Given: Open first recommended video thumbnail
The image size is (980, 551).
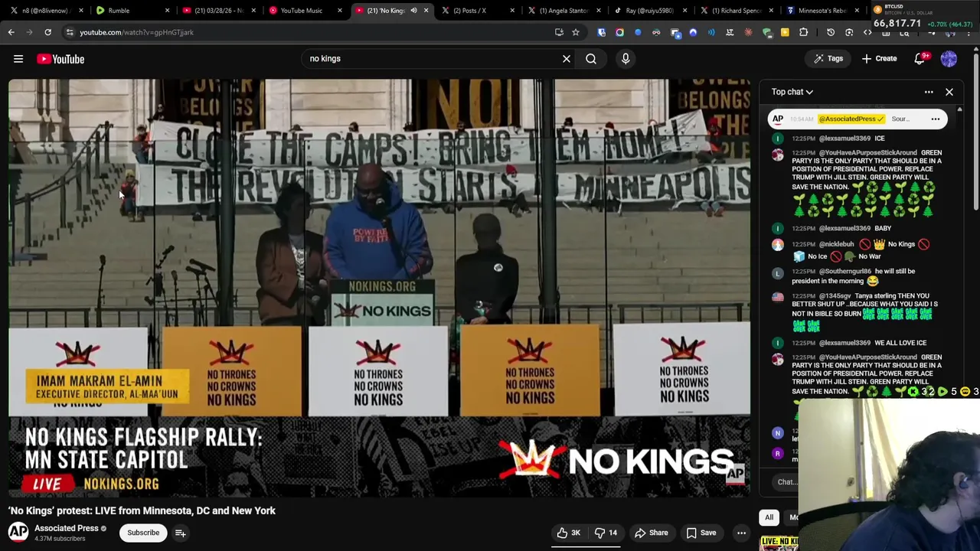Looking at the screenshot, I should [779, 543].
